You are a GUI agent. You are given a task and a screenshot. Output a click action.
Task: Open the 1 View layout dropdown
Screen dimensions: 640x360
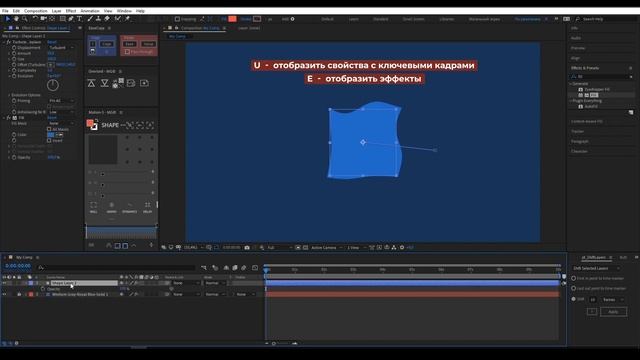tap(355, 247)
